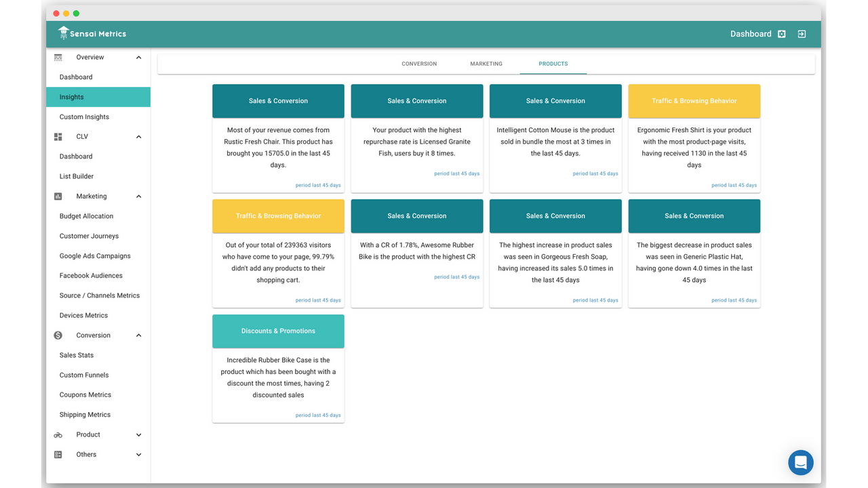
Task: Click the logout icon in the top bar
Action: [x=802, y=33]
